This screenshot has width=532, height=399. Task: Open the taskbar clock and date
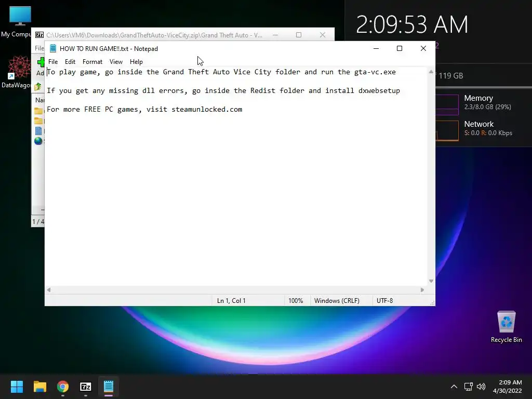pyautogui.click(x=507, y=387)
